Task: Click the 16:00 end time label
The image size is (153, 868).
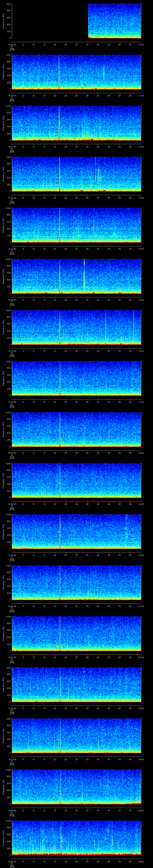Action: [x=141, y=351]
